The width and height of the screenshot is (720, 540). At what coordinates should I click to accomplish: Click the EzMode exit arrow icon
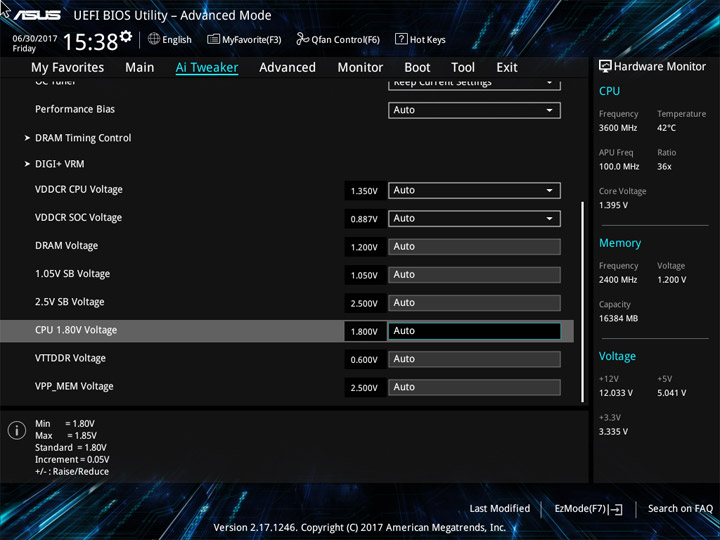click(x=617, y=509)
